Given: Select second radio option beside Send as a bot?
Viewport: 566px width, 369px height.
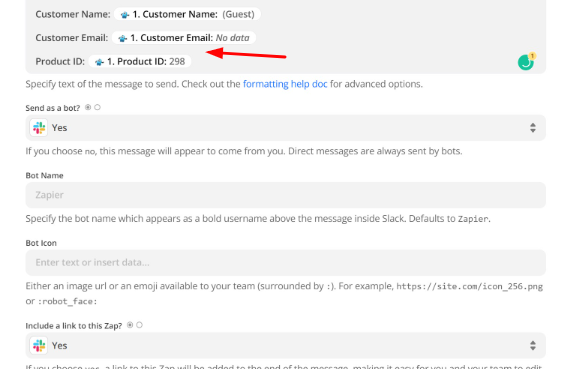Looking at the screenshot, I should point(97,107).
